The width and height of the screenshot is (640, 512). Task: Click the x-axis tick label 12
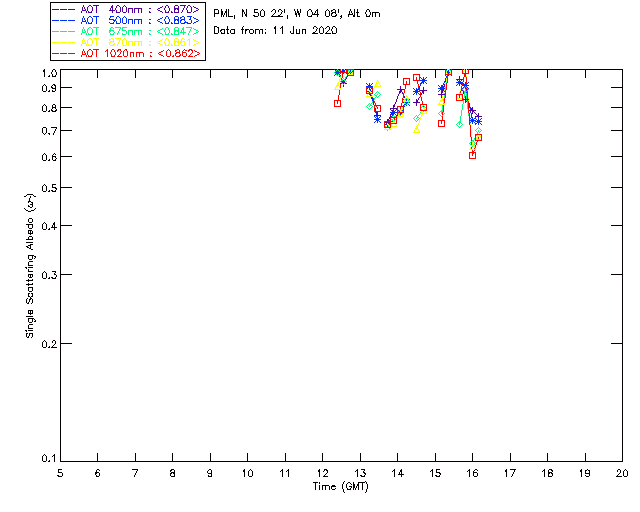click(322, 472)
